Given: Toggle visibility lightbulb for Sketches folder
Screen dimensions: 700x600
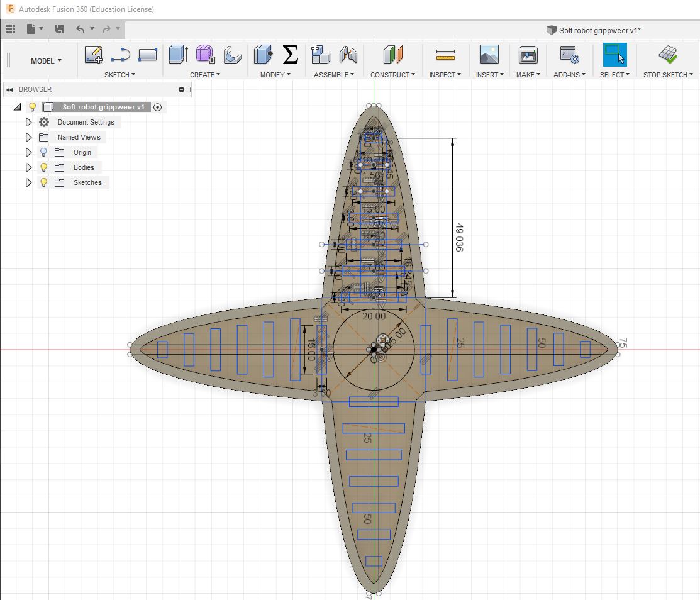Looking at the screenshot, I should 44,182.
